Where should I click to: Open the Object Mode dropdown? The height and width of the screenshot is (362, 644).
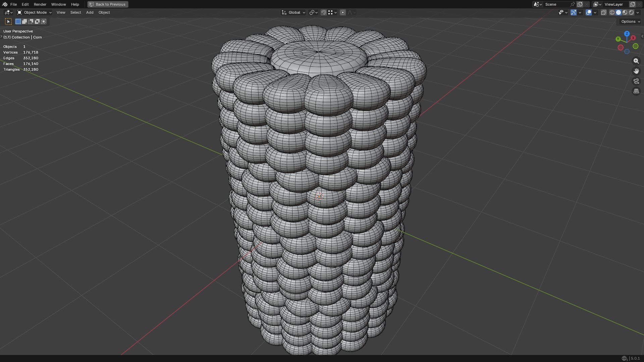[x=34, y=12]
